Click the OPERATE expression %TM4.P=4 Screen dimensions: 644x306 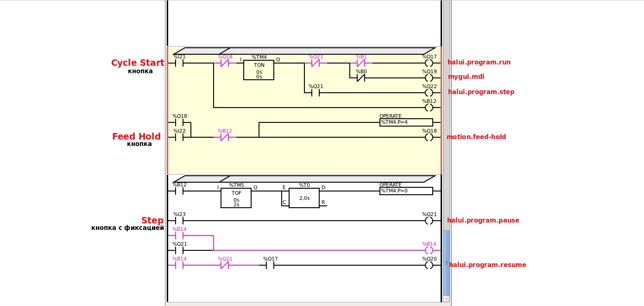click(x=406, y=122)
